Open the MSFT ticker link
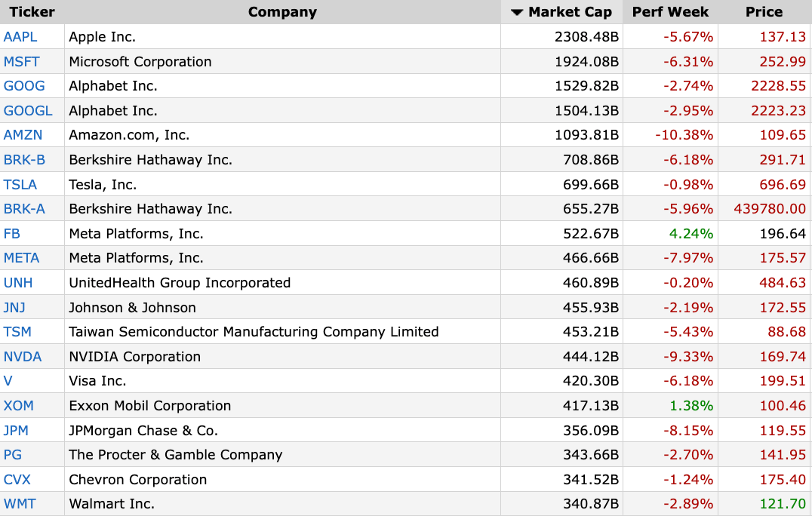The image size is (812, 516). tap(23, 62)
